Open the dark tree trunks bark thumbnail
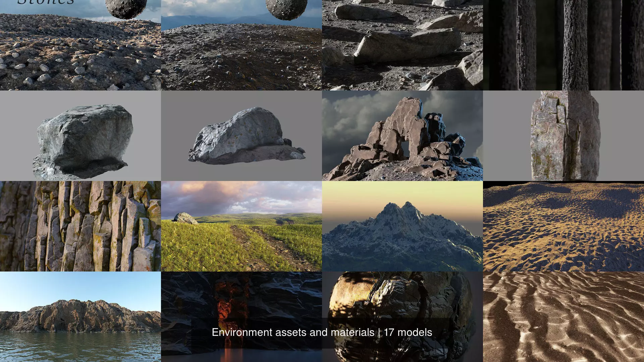 tap(563, 45)
